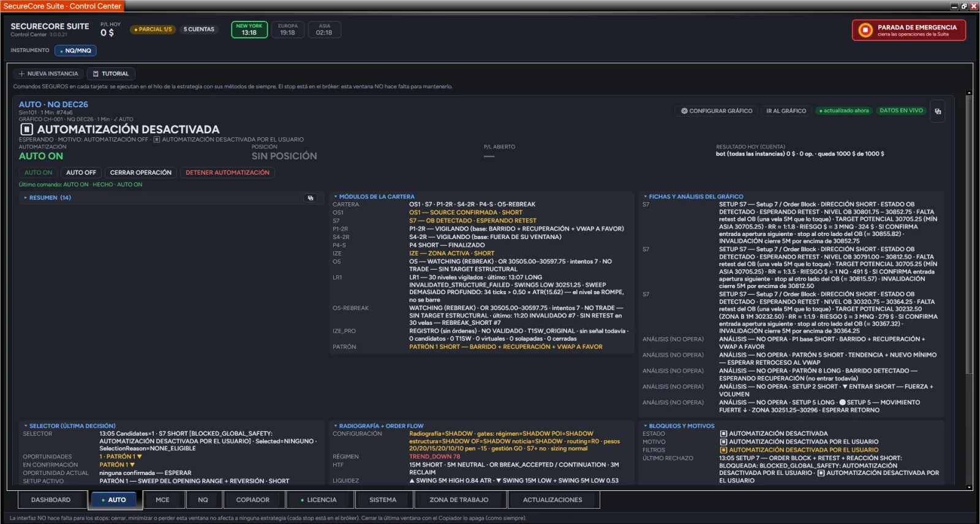Click the 5 CUENTAS badge

(199, 29)
